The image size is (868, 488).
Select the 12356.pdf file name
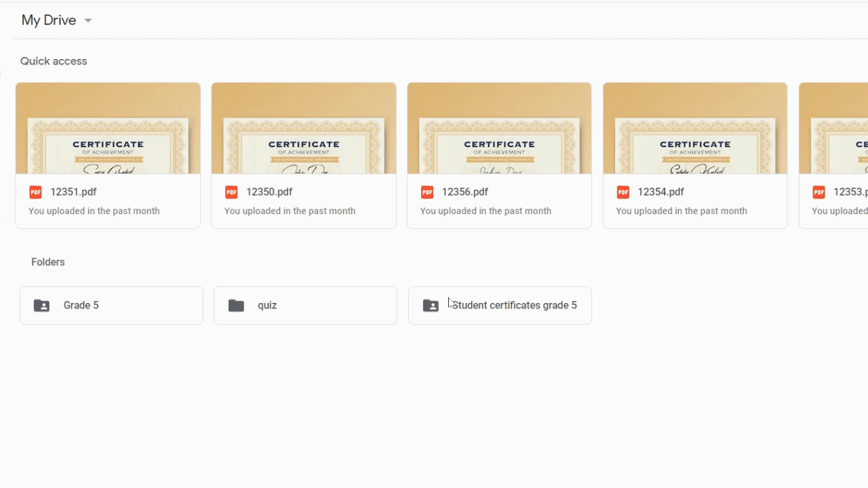pyautogui.click(x=465, y=192)
